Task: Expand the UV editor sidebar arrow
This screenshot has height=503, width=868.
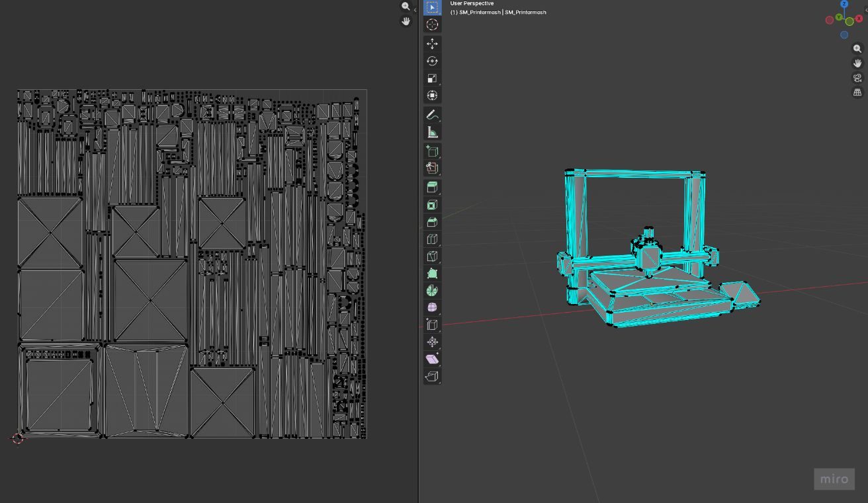Action: click(415, 10)
